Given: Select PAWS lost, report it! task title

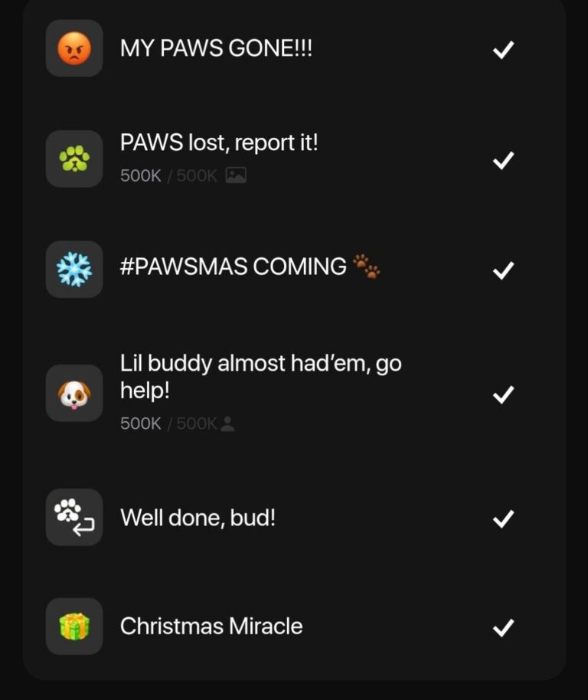Looking at the screenshot, I should (x=219, y=143).
